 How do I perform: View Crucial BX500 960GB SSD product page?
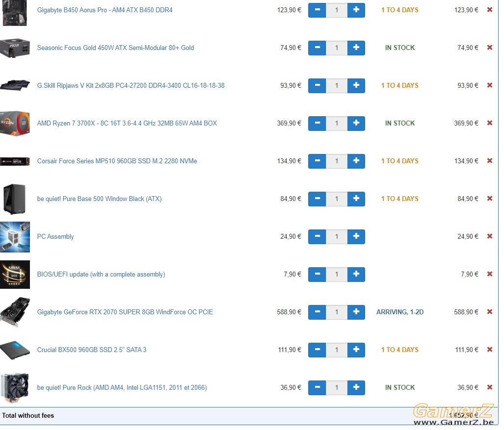click(92, 350)
